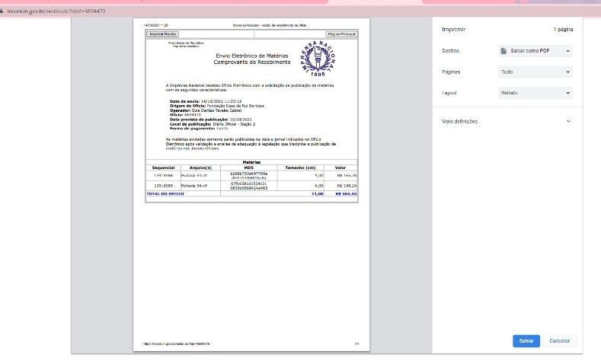Click 'Envio Eletrônico de Matérias' heading
The width and height of the screenshot is (601, 364).
252,56
